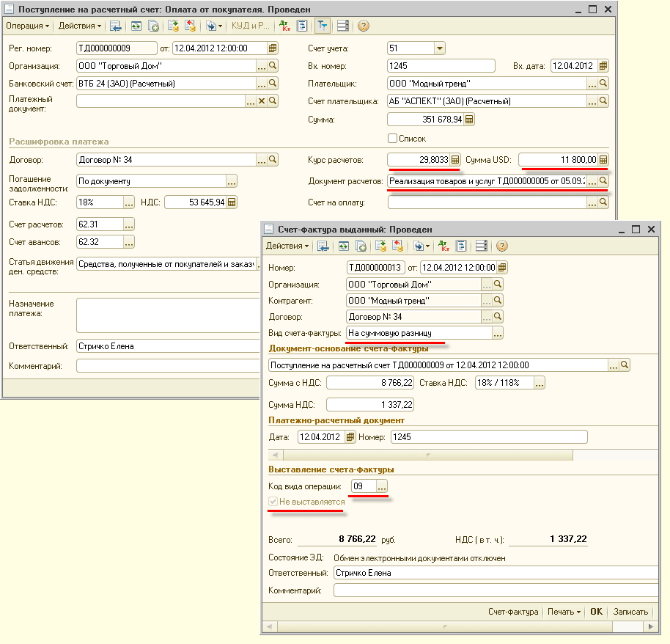
Task: Open calculator for Сумма USD field
Action: (x=603, y=159)
